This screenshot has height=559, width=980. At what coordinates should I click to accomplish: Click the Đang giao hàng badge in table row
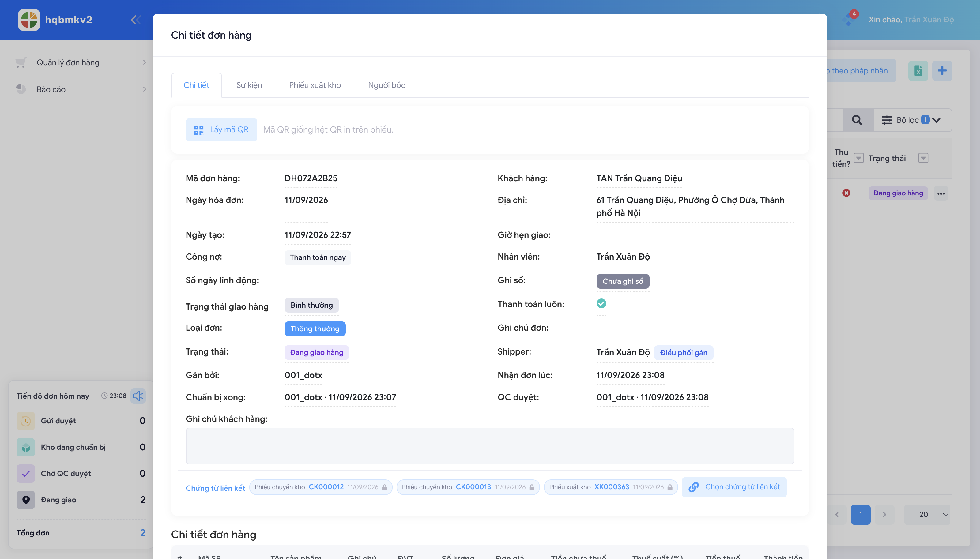(x=898, y=193)
